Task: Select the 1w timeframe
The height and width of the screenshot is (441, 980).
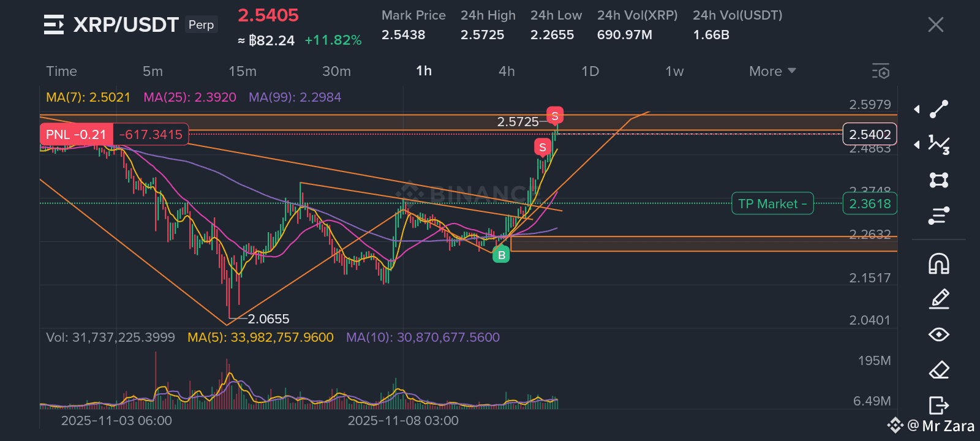Action: (x=674, y=71)
